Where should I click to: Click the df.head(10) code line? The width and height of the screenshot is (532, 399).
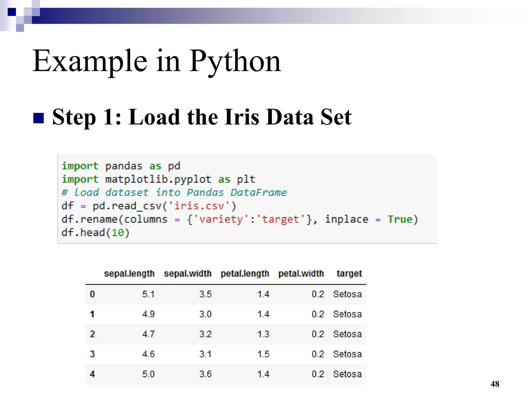(x=95, y=232)
